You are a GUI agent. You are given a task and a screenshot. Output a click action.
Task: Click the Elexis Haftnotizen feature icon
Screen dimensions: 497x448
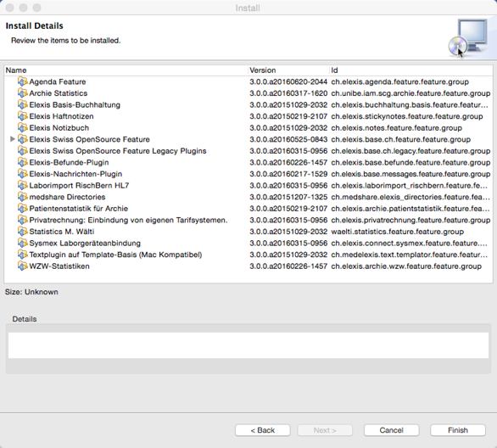pos(23,116)
